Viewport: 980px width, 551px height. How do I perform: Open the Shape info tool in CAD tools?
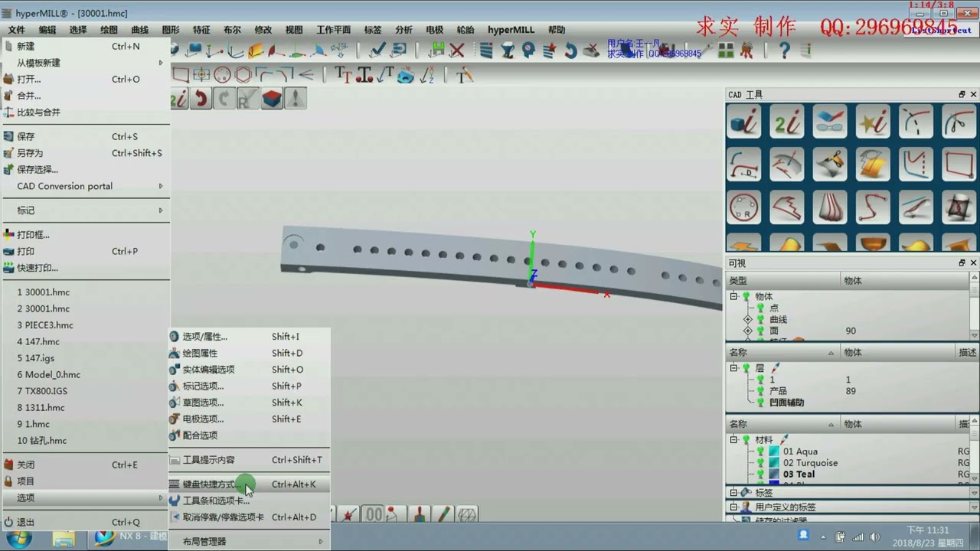pos(743,122)
